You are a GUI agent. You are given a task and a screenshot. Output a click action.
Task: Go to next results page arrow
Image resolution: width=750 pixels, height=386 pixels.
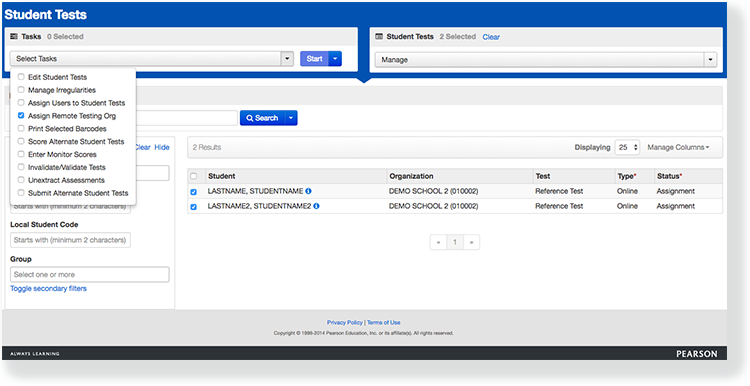pyautogui.click(x=471, y=243)
